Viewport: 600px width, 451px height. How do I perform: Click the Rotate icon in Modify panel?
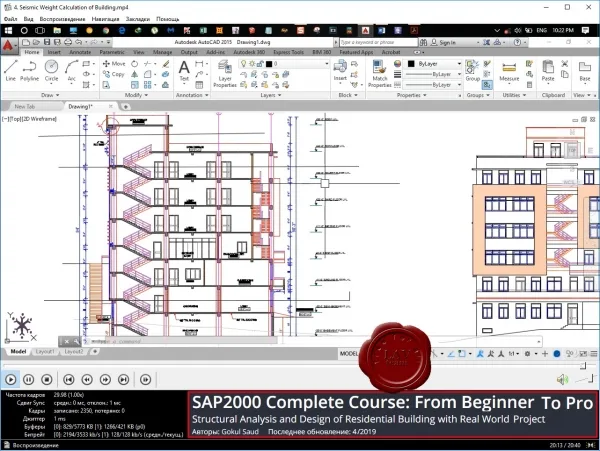135,63
